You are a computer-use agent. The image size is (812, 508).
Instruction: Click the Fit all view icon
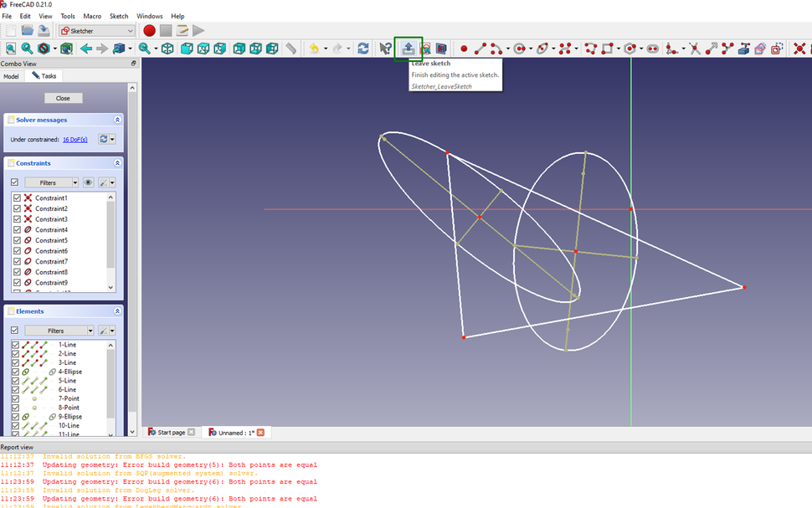(11, 49)
